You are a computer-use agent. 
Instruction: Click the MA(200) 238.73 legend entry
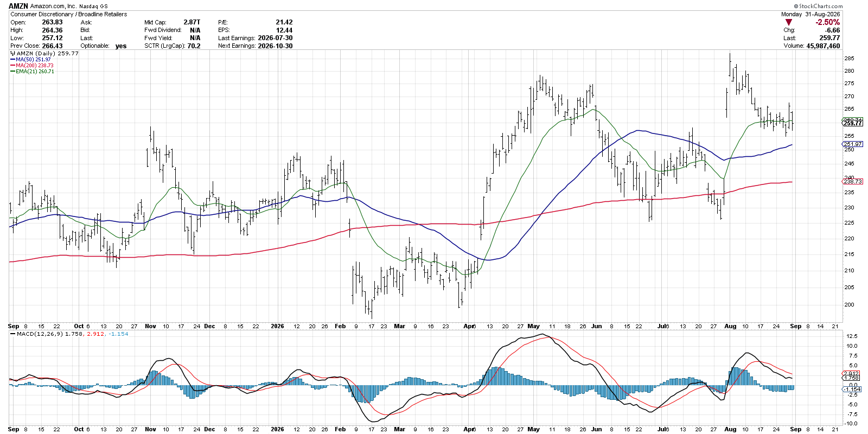[x=35, y=66]
